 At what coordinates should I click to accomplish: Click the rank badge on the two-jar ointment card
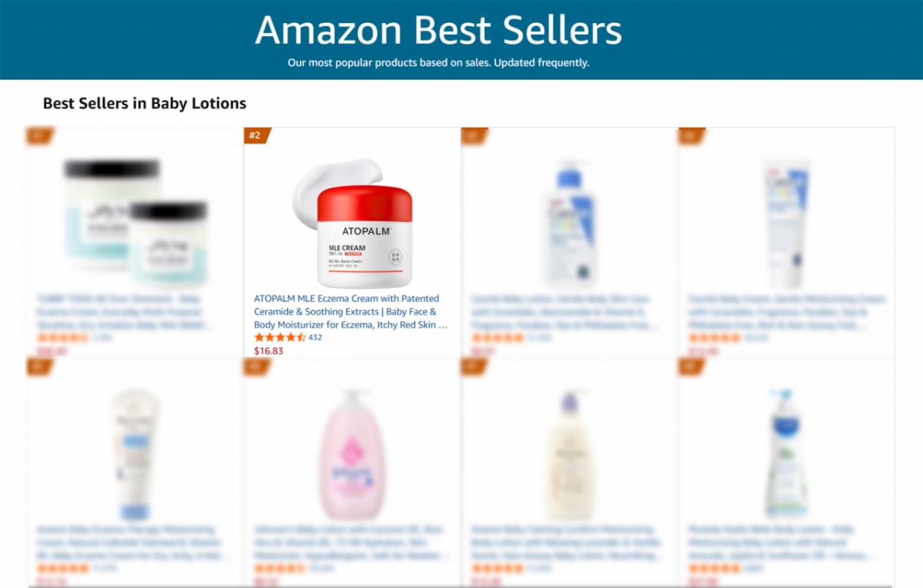(39, 136)
